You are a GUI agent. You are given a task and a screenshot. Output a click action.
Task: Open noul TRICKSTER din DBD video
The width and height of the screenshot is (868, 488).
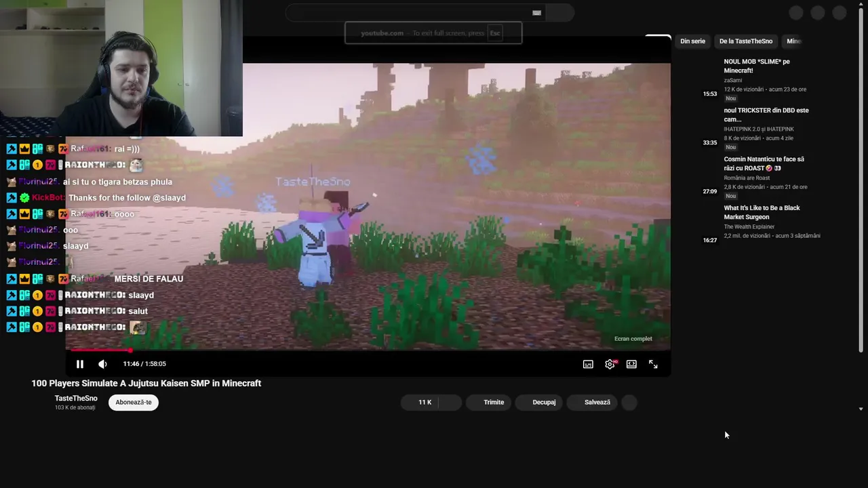pos(766,115)
